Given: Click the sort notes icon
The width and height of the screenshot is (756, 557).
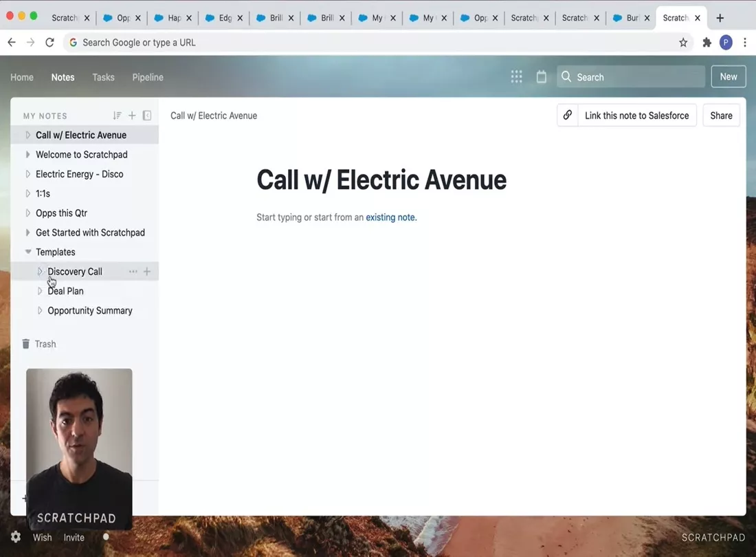Looking at the screenshot, I should (117, 116).
